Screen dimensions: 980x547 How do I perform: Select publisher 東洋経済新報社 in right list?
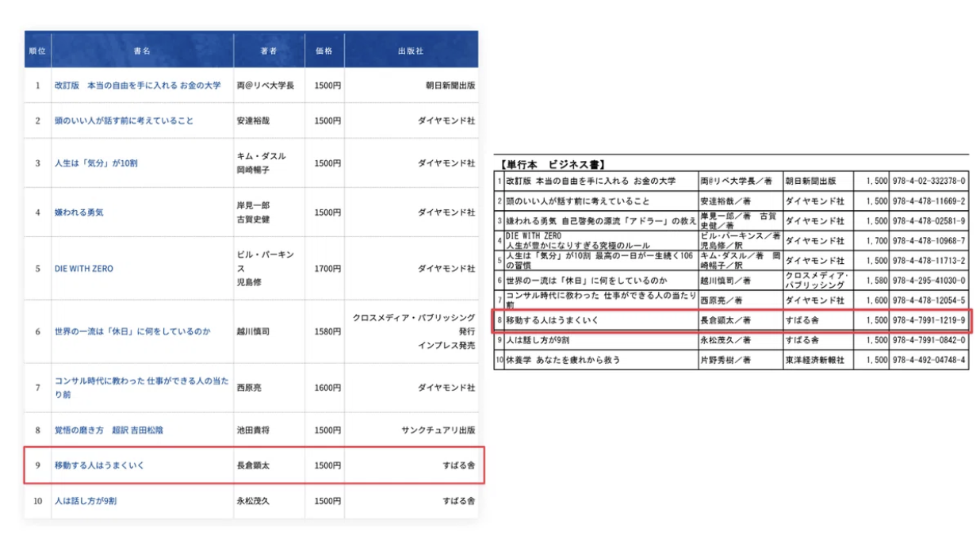(x=815, y=360)
